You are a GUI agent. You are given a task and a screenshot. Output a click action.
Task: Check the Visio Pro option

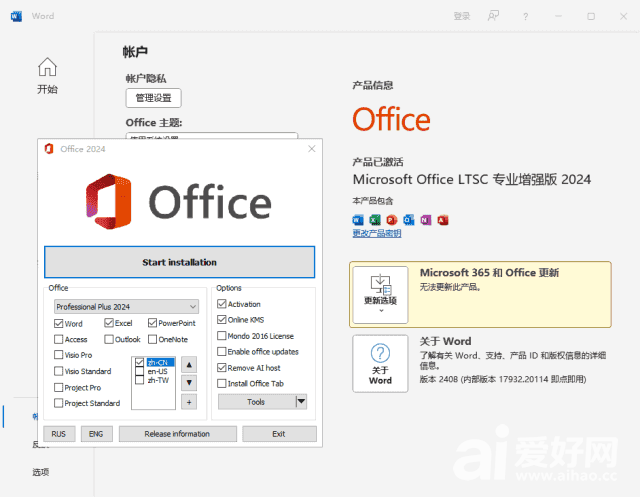tap(58, 355)
